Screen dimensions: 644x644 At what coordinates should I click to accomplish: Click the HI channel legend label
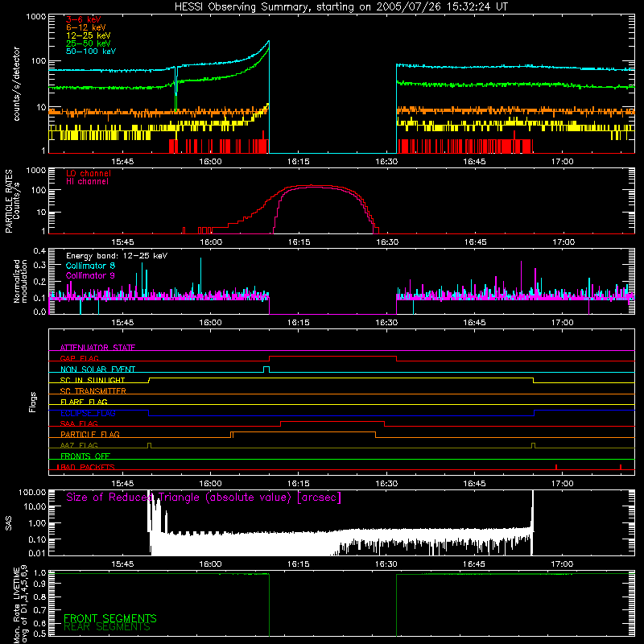click(88, 182)
